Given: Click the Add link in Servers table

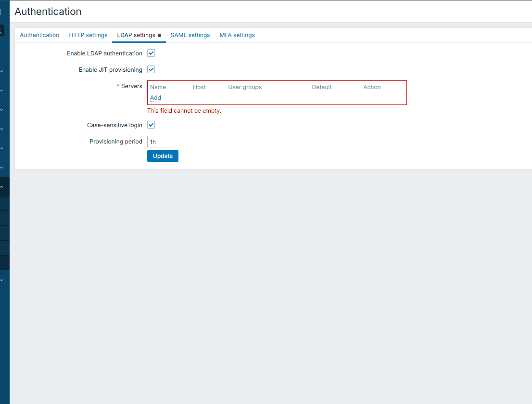Looking at the screenshot, I should 155,98.
